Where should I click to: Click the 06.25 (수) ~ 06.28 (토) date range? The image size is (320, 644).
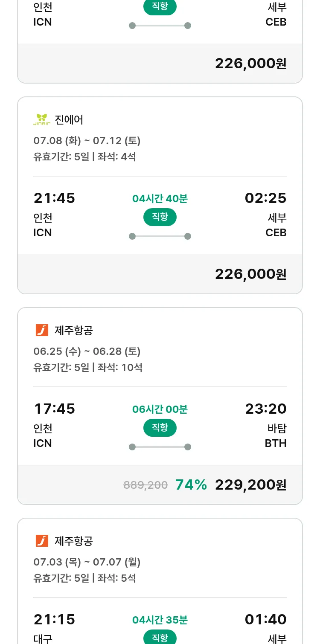(87, 351)
